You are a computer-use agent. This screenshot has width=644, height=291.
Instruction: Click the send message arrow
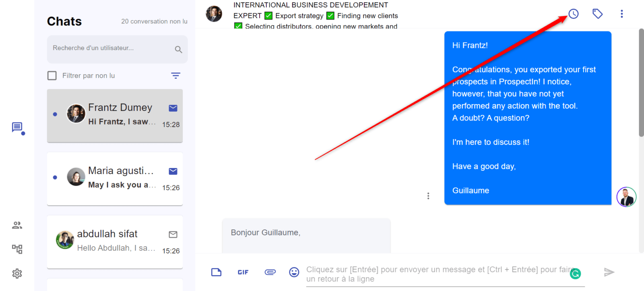[609, 272]
